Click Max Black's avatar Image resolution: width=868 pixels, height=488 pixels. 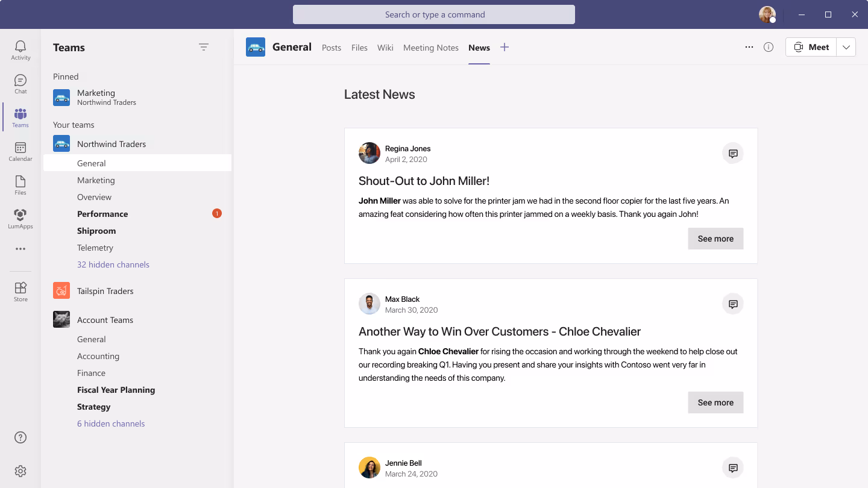[370, 304]
